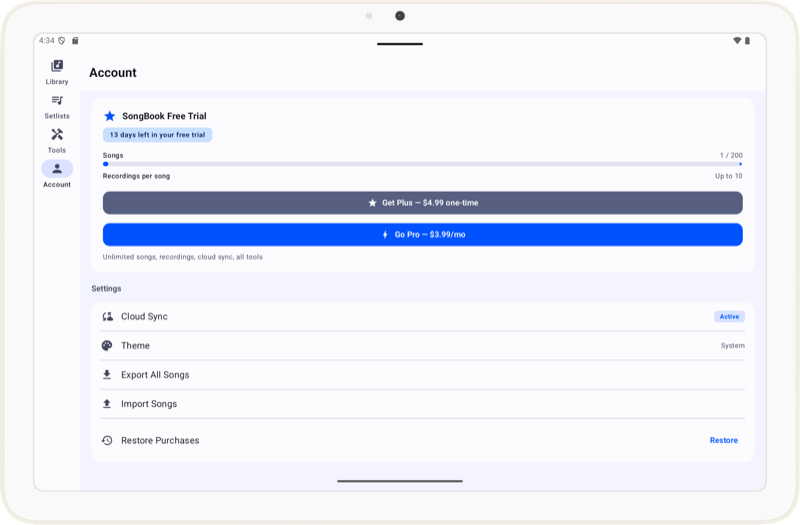Click the Cloud Sync icon
This screenshot has height=525, width=800.
coord(107,317)
